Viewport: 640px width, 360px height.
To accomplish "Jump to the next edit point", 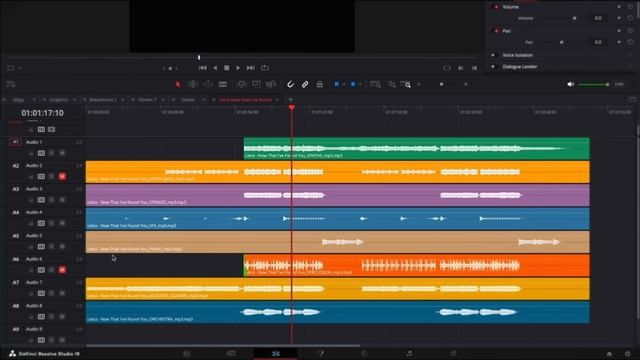I will tap(461, 68).
